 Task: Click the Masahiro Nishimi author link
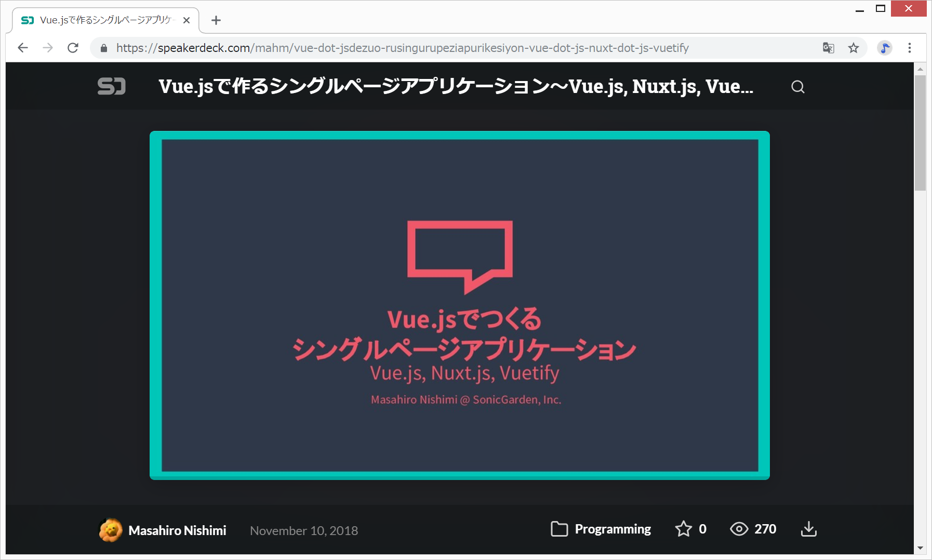[177, 530]
